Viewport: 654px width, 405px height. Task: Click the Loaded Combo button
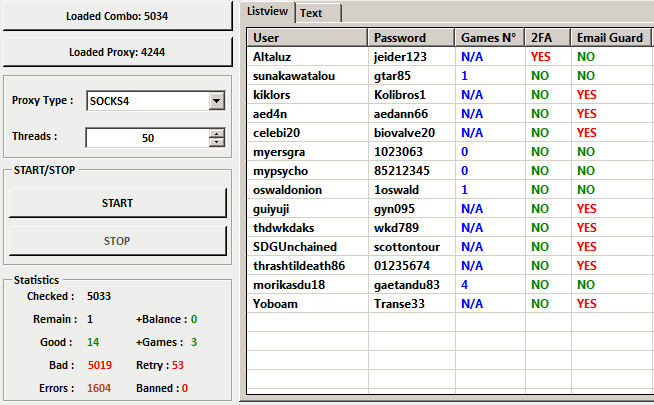pyautogui.click(x=119, y=16)
